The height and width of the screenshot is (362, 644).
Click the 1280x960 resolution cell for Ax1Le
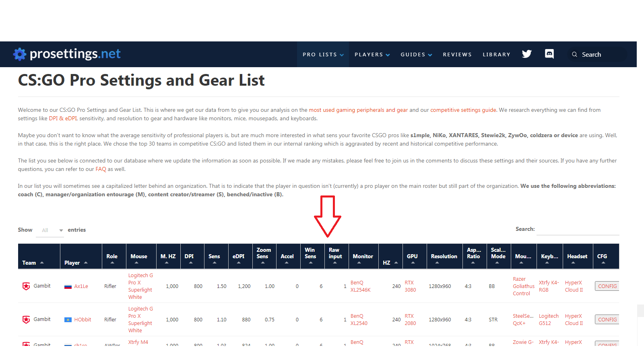click(440, 286)
